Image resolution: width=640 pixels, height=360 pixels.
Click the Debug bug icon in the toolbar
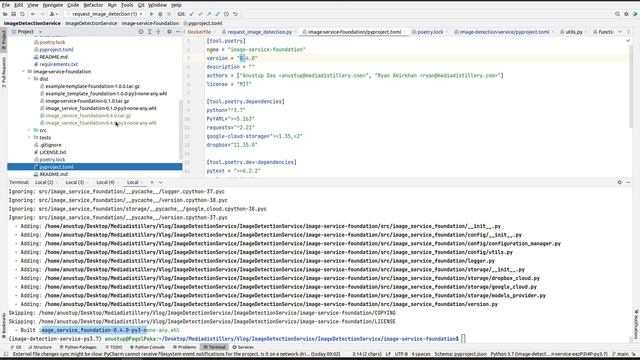click(x=160, y=14)
